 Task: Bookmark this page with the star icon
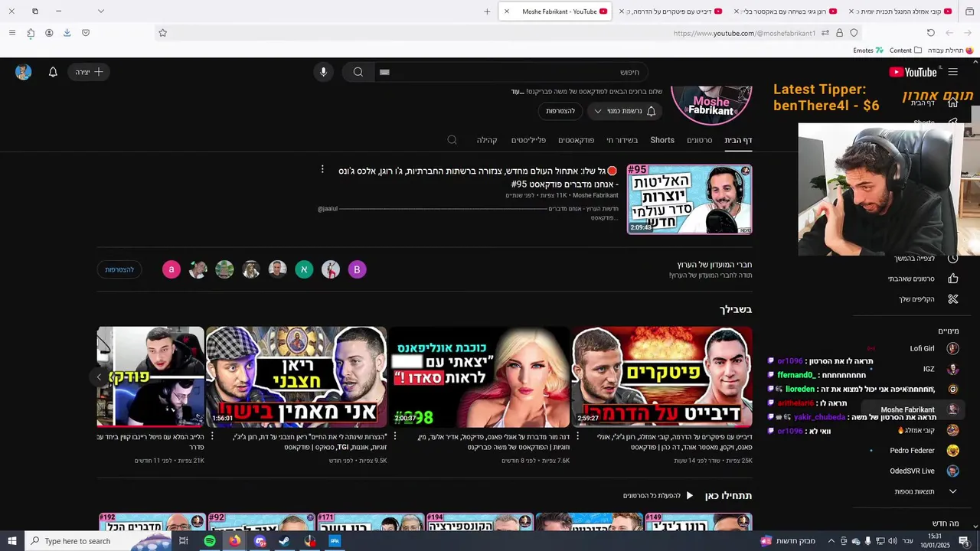[x=162, y=33]
